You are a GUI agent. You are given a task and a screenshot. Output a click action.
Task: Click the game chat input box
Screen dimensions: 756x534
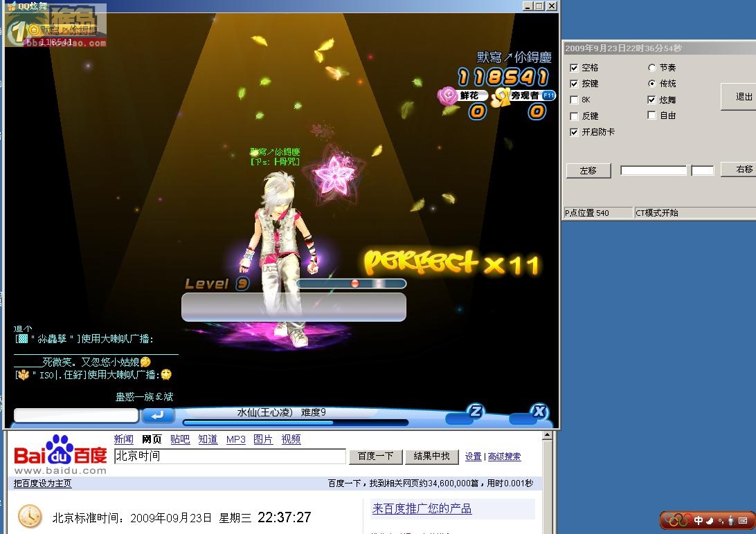tap(76, 415)
